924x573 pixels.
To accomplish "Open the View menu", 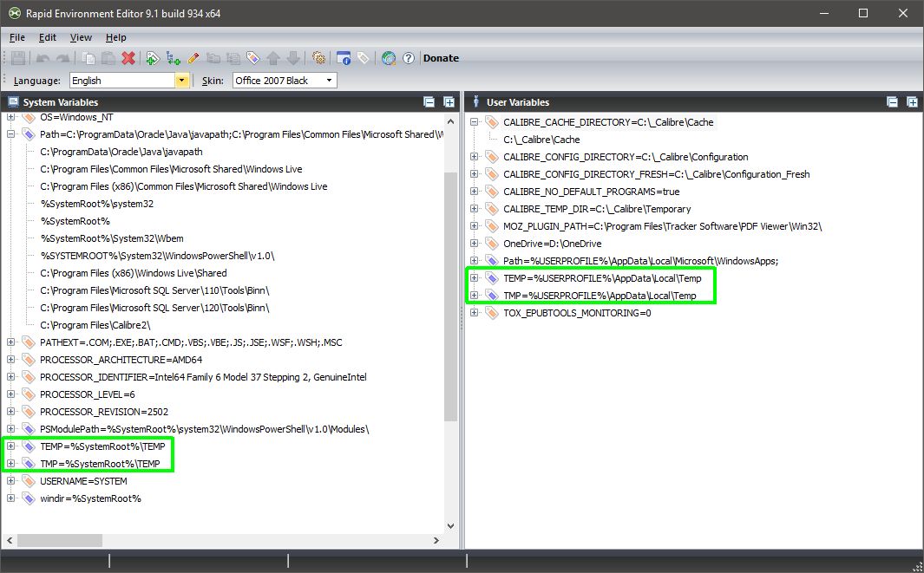I will (x=81, y=37).
